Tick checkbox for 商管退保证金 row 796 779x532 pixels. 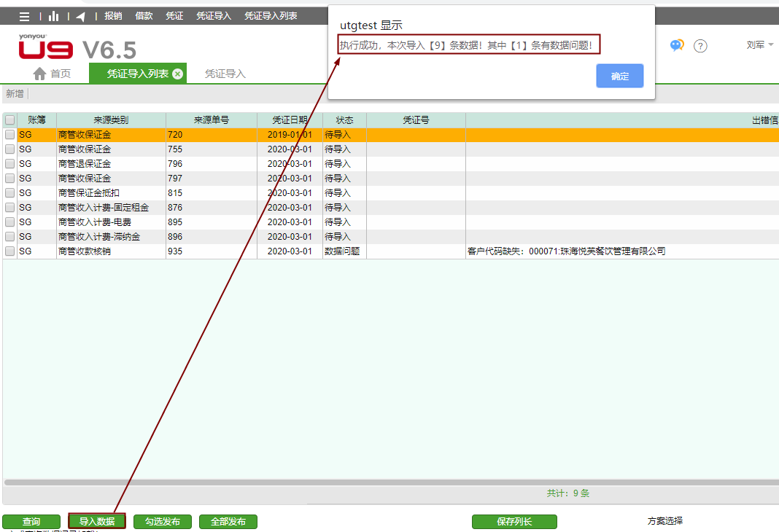[9, 164]
